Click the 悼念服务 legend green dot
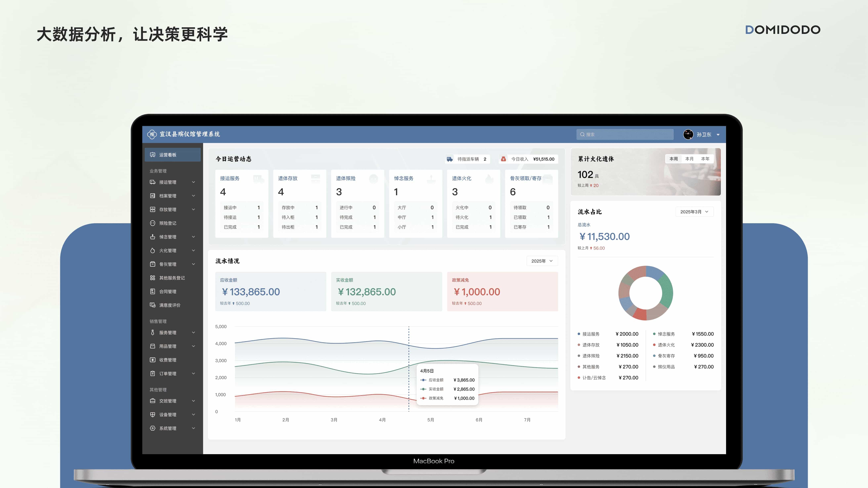This screenshot has height=488, width=868. click(x=654, y=334)
